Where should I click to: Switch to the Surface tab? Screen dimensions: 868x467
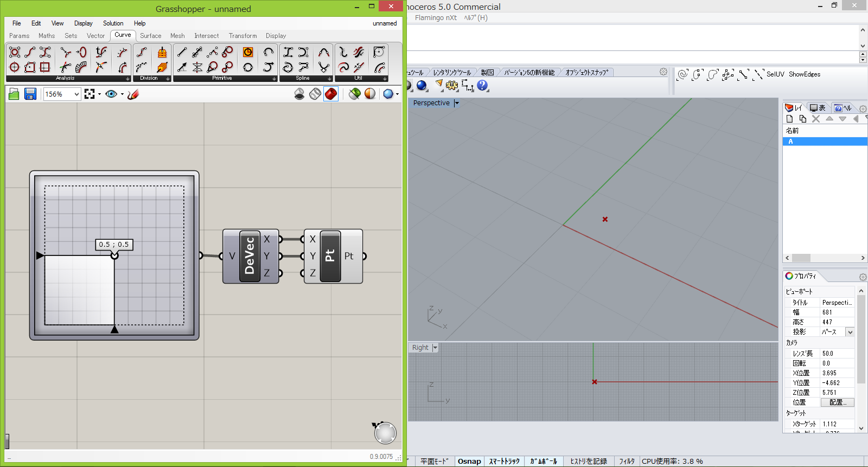tap(150, 36)
